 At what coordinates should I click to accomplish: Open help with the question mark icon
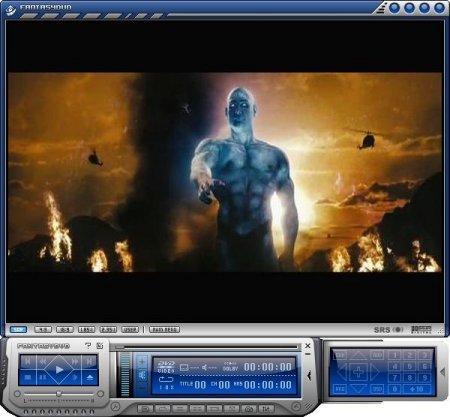(88, 346)
